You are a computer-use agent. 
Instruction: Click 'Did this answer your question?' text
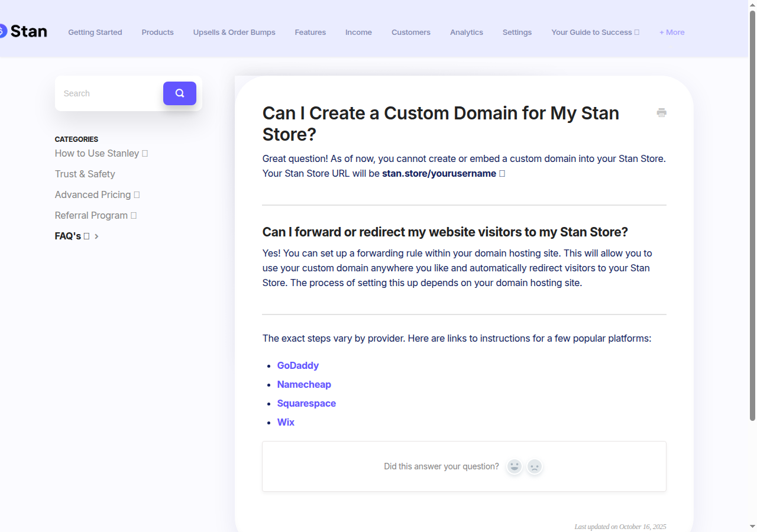tap(441, 466)
